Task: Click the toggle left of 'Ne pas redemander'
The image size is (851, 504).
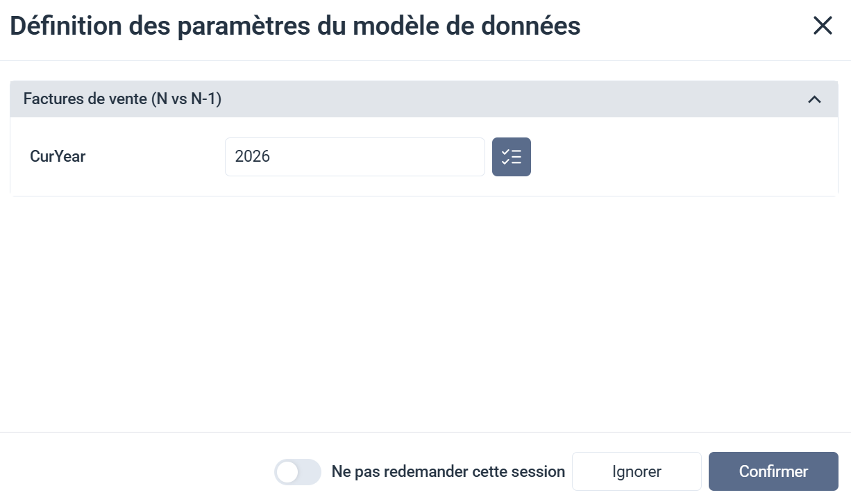Action: click(298, 471)
